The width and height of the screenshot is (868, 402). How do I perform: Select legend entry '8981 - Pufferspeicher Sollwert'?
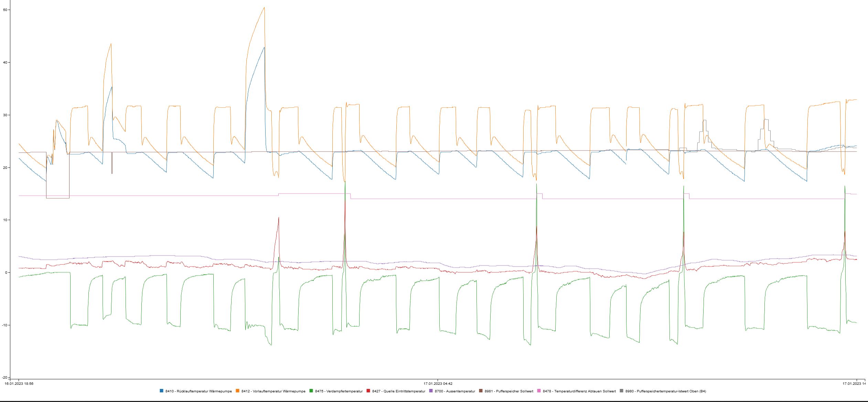tap(509, 391)
